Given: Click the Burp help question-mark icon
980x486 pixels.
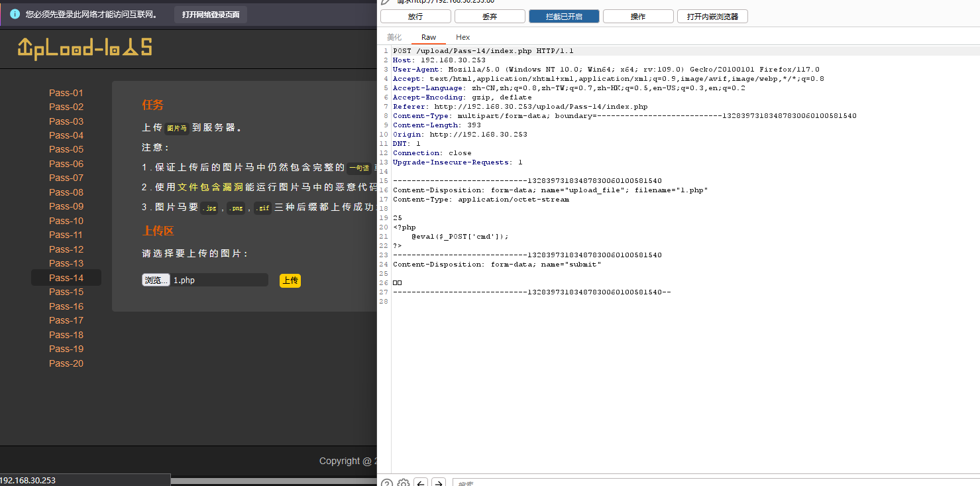Looking at the screenshot, I should point(387,482).
